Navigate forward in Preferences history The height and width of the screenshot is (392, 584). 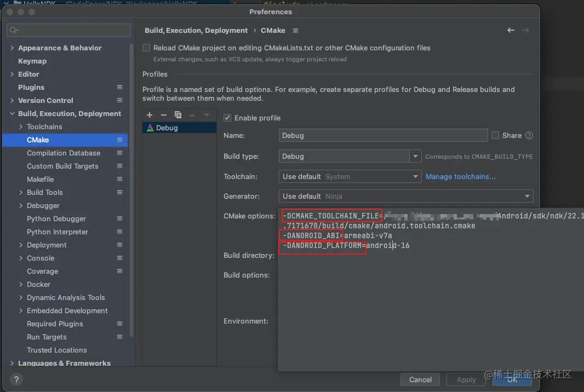[x=525, y=30]
